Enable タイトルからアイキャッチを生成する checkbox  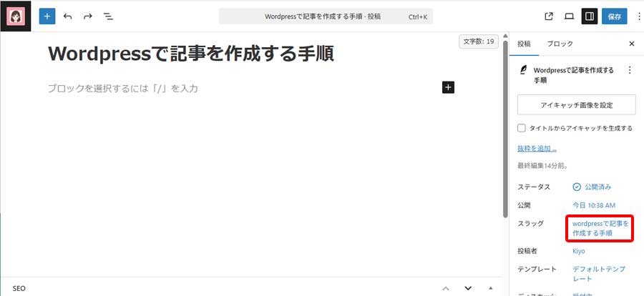click(x=521, y=128)
